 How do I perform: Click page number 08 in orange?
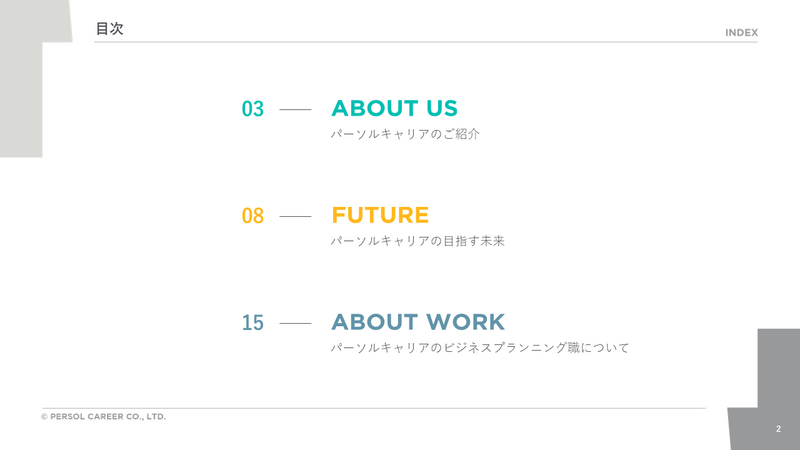[x=253, y=216]
